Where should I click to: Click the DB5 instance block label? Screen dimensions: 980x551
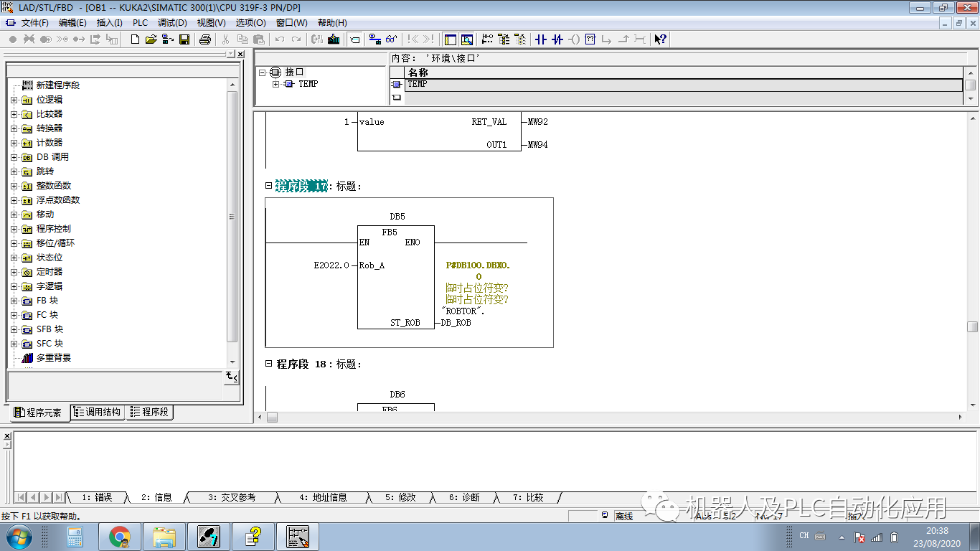[397, 216]
